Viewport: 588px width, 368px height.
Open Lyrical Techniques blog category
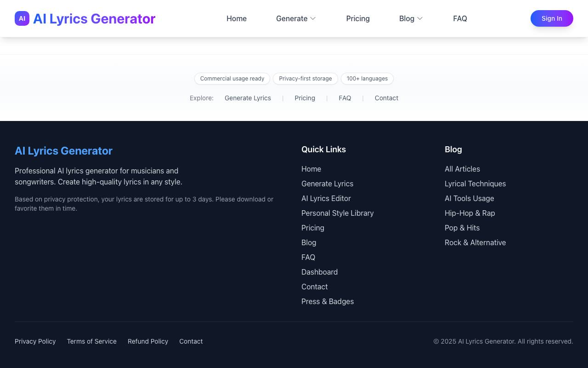(475, 184)
